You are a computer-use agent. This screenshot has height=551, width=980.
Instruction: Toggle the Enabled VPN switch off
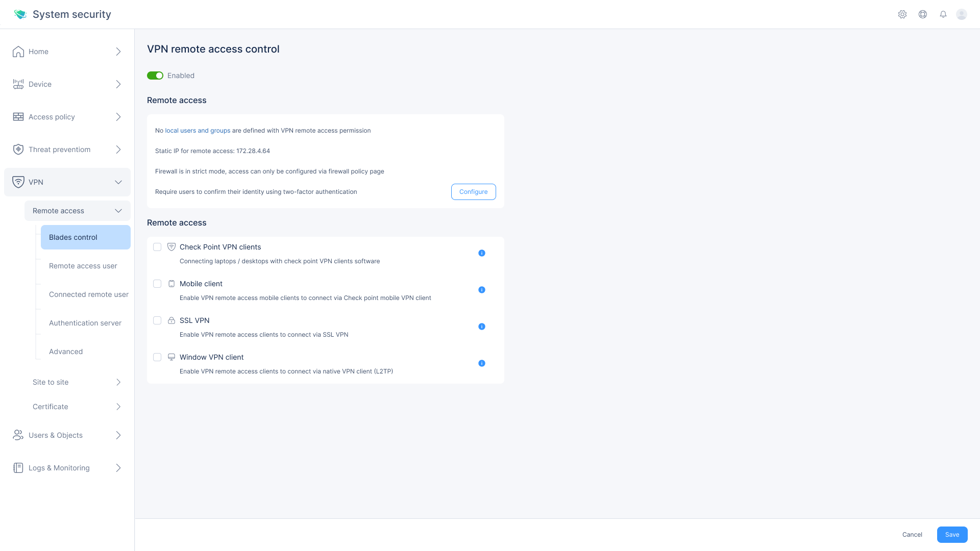[x=155, y=76]
